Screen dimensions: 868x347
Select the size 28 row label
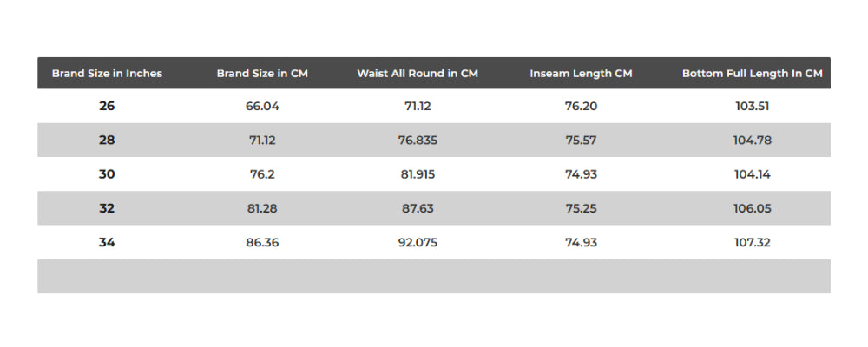coord(107,140)
